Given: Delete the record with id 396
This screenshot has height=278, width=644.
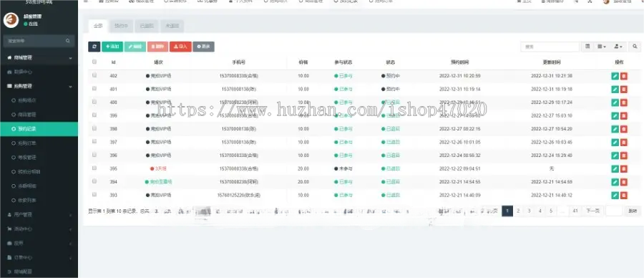Looking at the screenshot, I should [x=624, y=155].
